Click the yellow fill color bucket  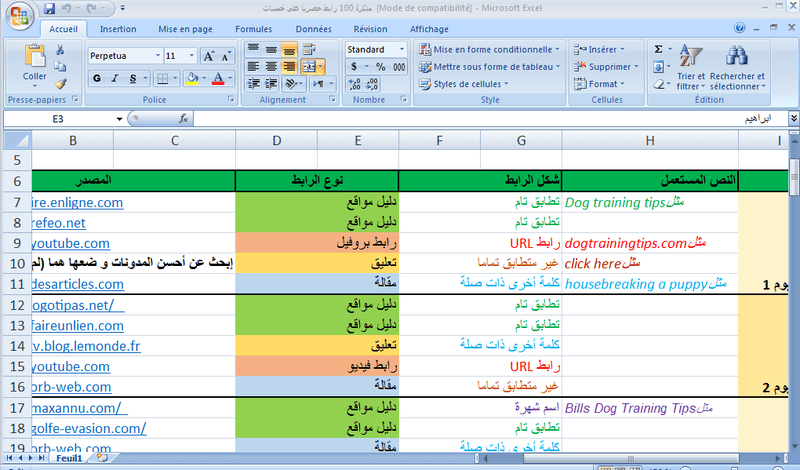tap(193, 77)
